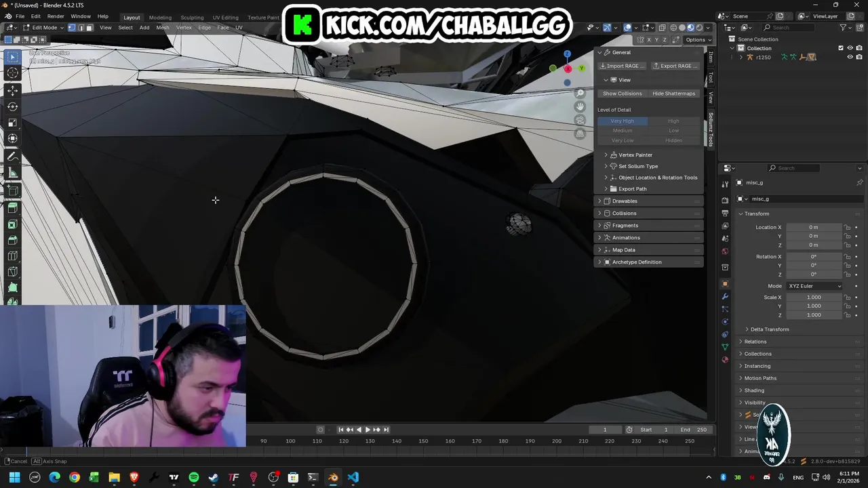Select the Select Box tool

point(12,57)
